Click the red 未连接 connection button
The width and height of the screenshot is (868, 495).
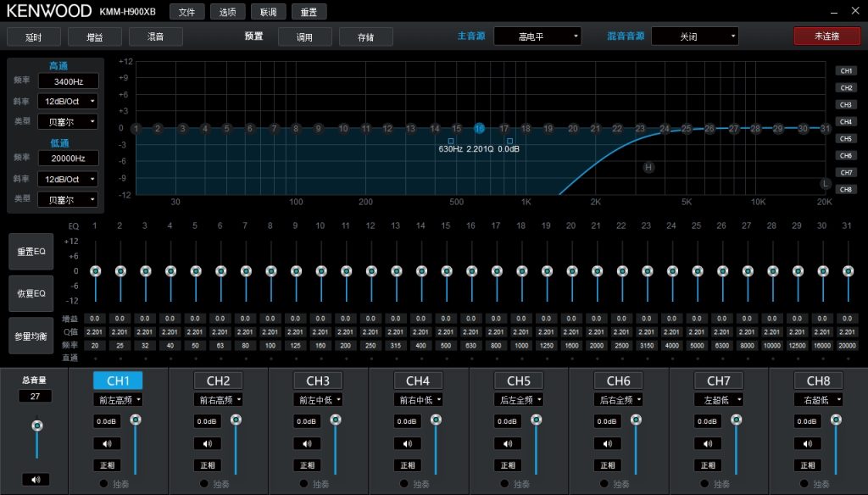pos(827,36)
